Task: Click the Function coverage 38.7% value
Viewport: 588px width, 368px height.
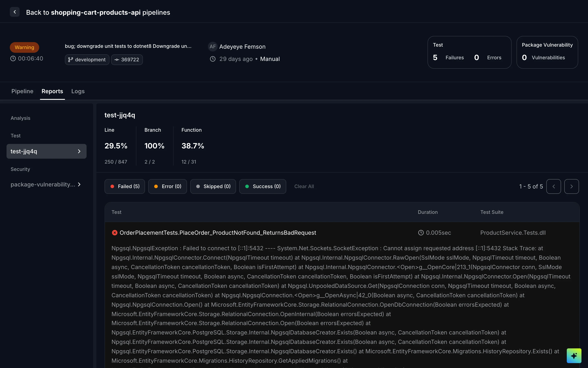Action: [x=193, y=146]
